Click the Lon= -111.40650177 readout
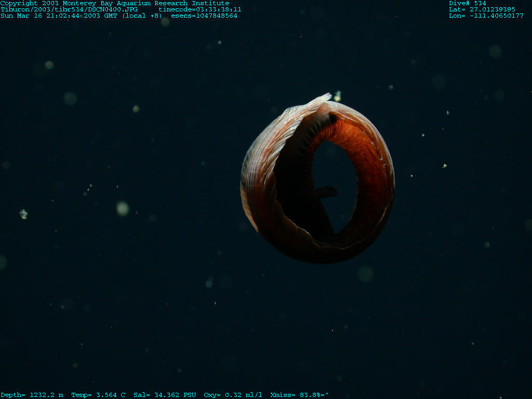Viewport: 532px width, 399px height. [486, 16]
